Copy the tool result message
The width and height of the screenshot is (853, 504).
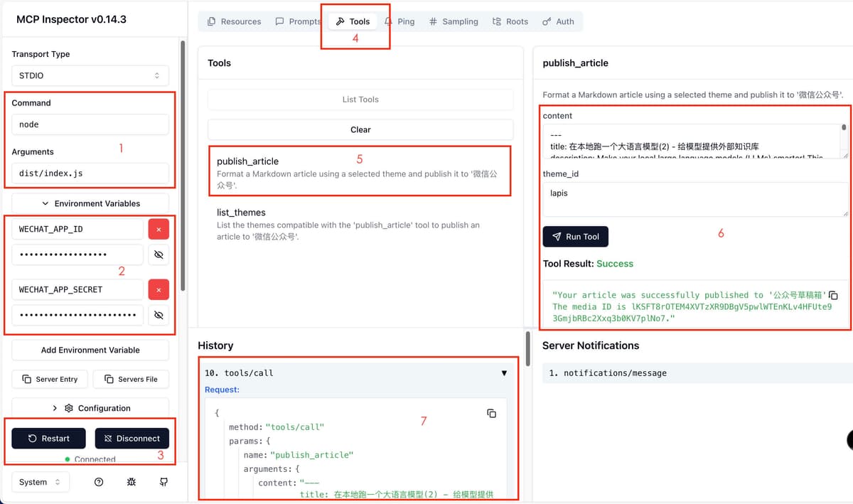(x=834, y=295)
